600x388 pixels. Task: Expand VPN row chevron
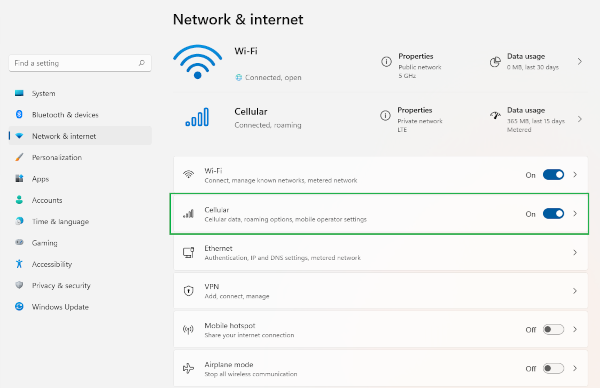pyautogui.click(x=575, y=291)
